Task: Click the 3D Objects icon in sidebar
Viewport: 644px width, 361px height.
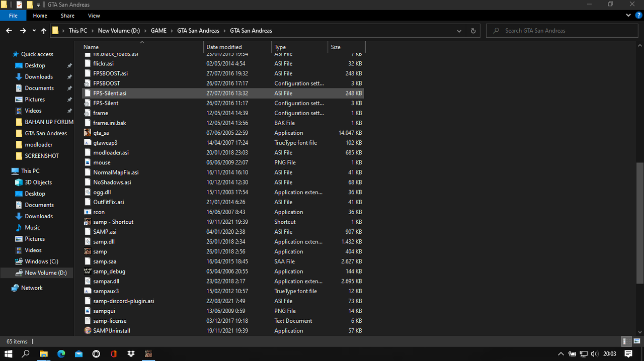Action: click(x=19, y=183)
